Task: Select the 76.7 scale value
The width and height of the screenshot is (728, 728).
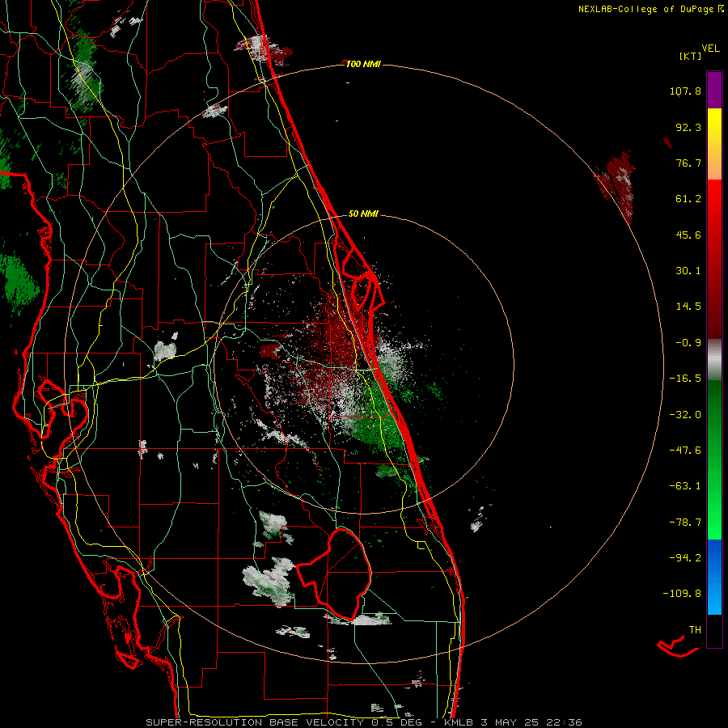Action: (x=688, y=163)
